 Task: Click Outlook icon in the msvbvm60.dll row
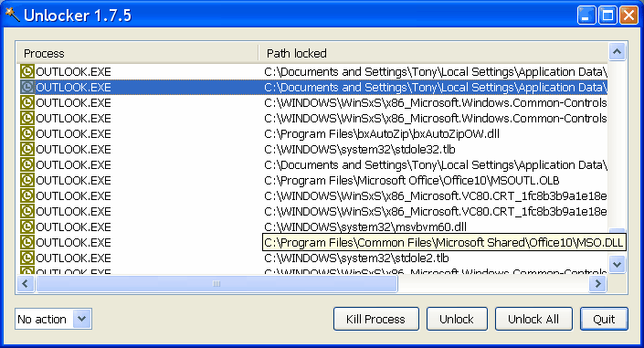[27, 227]
